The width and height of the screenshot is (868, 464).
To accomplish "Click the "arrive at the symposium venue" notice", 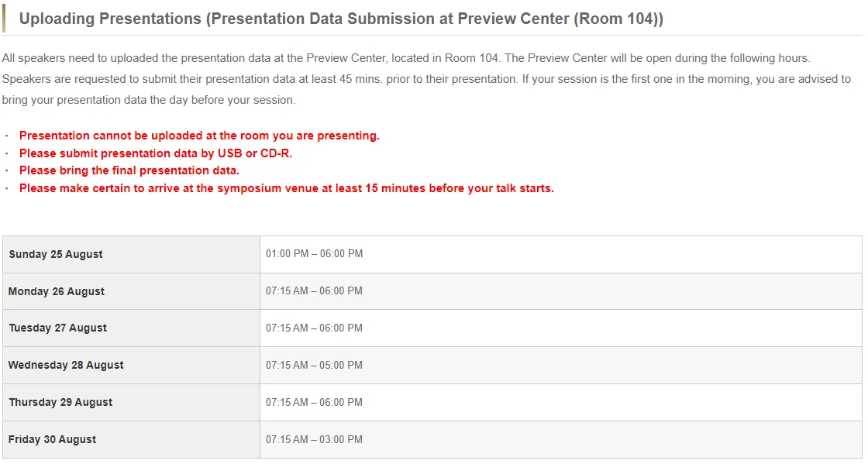I will point(287,188).
